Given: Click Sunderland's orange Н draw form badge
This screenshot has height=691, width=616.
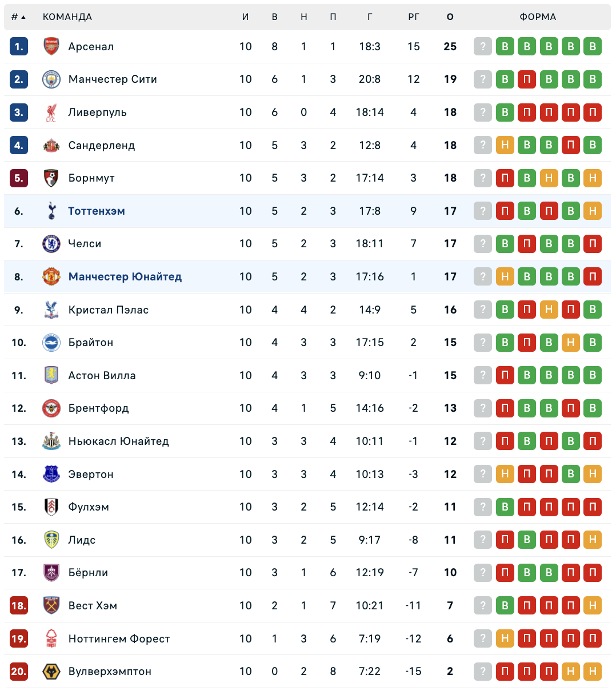Looking at the screenshot, I should coord(505,146).
